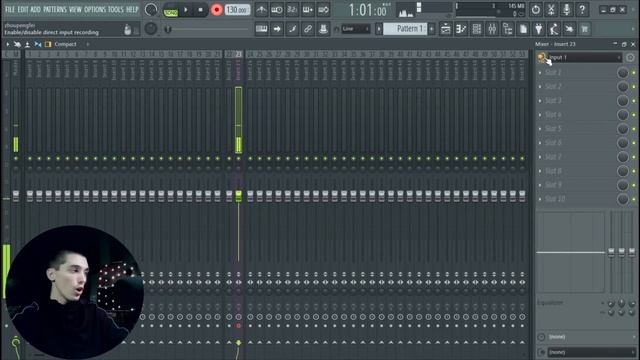Open the EDIT menu
640x360 pixels.
(x=23, y=9)
